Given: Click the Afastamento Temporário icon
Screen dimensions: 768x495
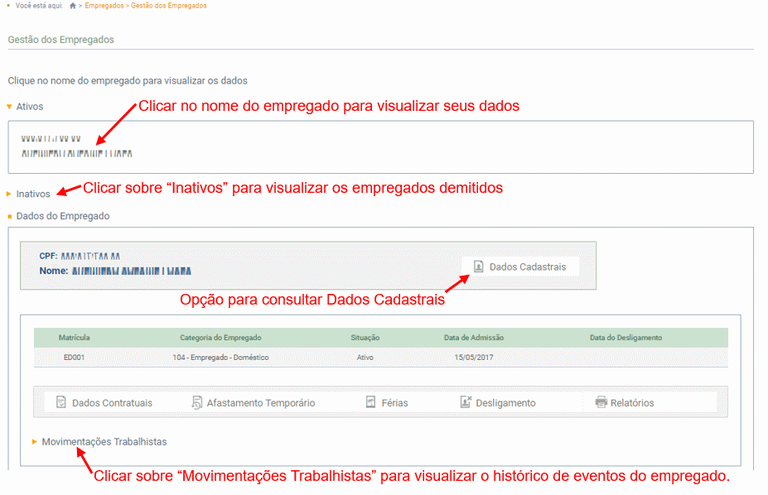Looking at the screenshot, I should pos(196,402).
